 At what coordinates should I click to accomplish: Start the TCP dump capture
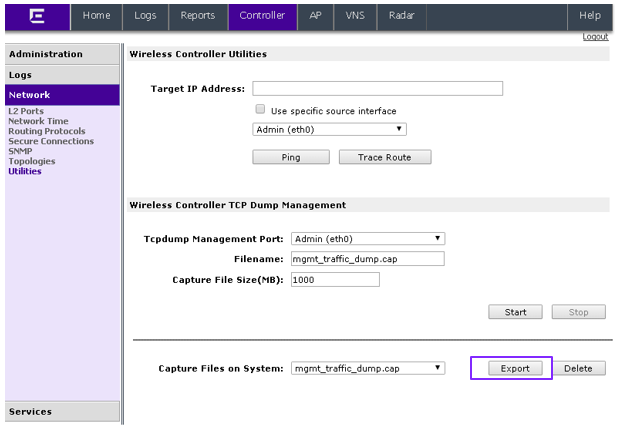pyautogui.click(x=515, y=312)
